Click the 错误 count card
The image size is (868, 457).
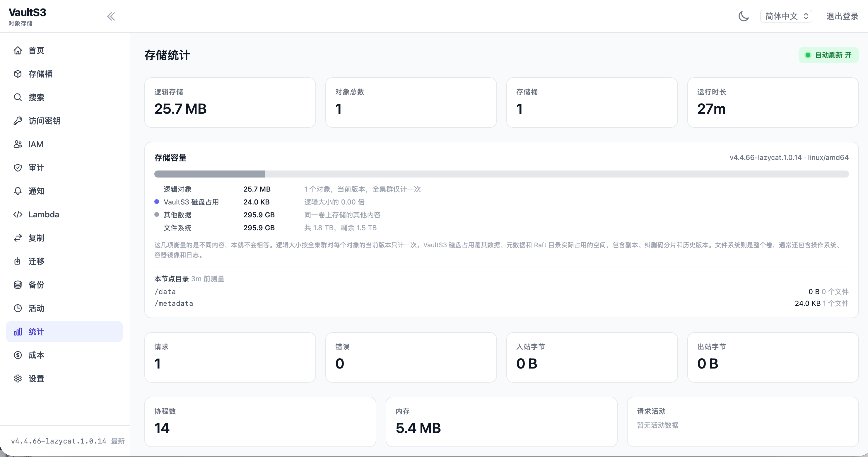pyautogui.click(x=411, y=357)
